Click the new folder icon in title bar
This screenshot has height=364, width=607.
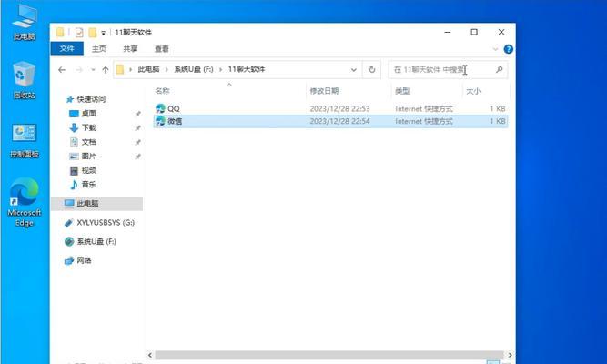point(93,32)
